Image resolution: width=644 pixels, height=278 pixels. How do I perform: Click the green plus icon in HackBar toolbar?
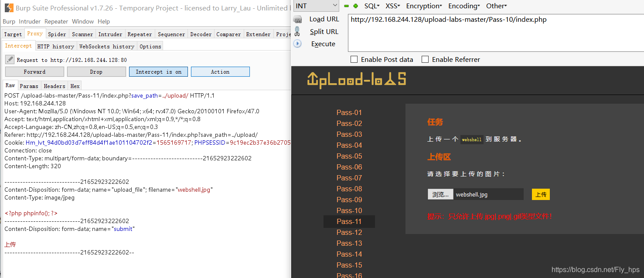tap(355, 6)
